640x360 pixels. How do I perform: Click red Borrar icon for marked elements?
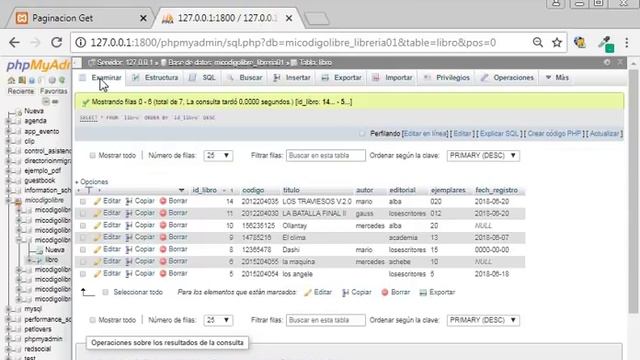tap(384, 292)
